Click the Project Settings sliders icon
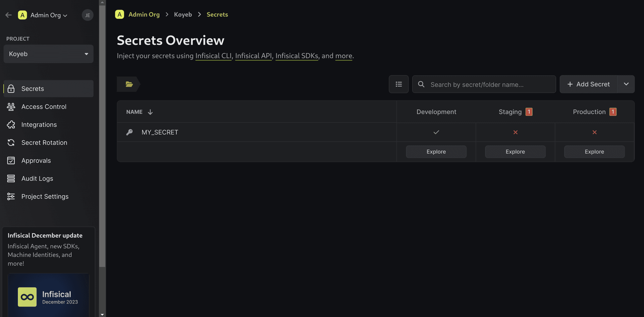The image size is (644, 317). [11, 196]
